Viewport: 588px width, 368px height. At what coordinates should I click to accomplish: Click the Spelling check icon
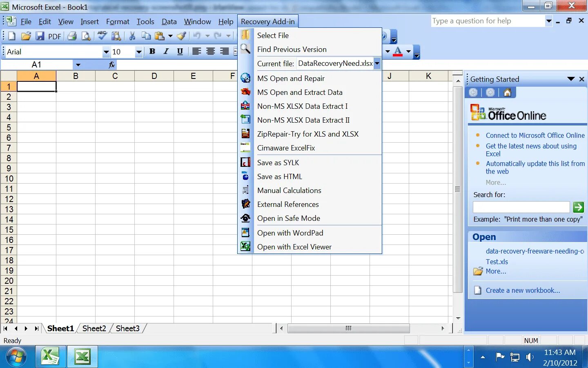[102, 36]
